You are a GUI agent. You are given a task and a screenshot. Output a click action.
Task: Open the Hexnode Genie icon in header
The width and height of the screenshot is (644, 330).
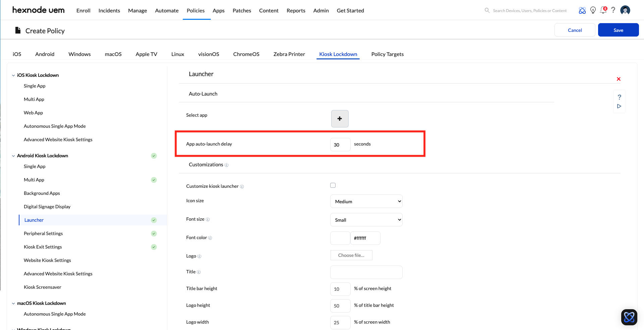pyautogui.click(x=582, y=10)
